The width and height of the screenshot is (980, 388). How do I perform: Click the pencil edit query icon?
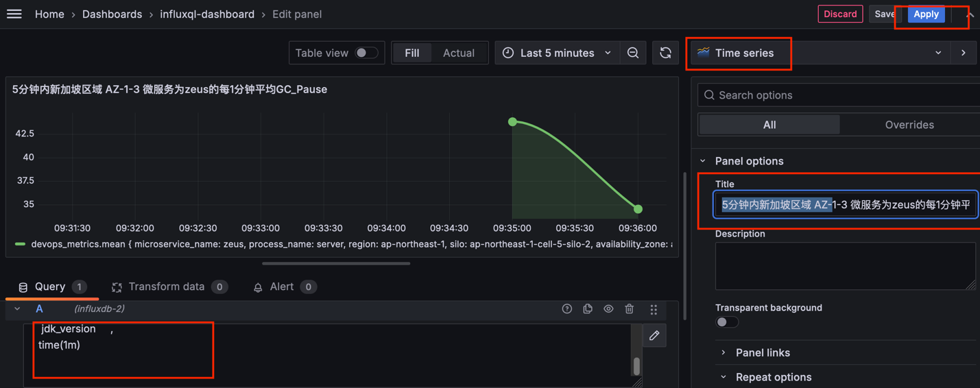[654, 335]
